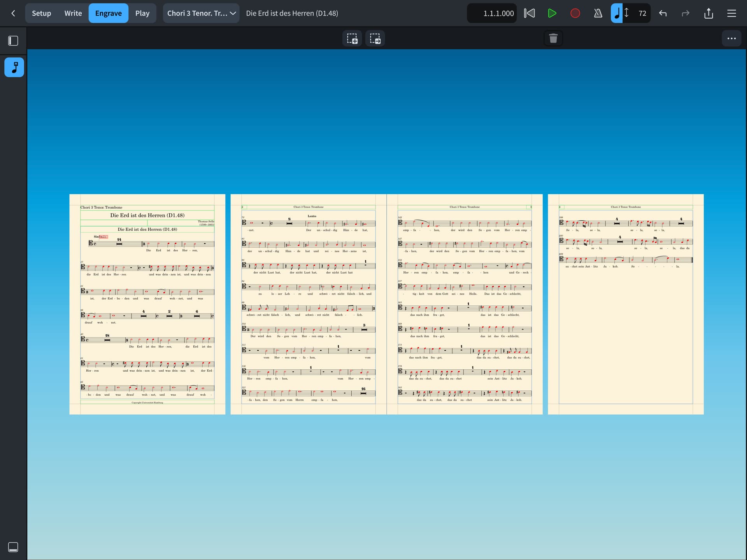This screenshot has width=747, height=560.
Task: Click the back arrow icon
Action: coord(13,13)
